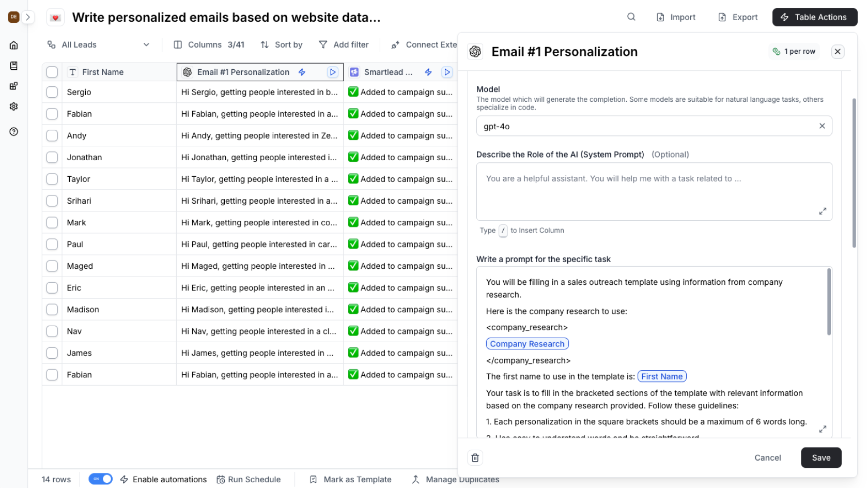Open the Columns 3/41 selector
This screenshot has width=868, height=488.
(209, 45)
